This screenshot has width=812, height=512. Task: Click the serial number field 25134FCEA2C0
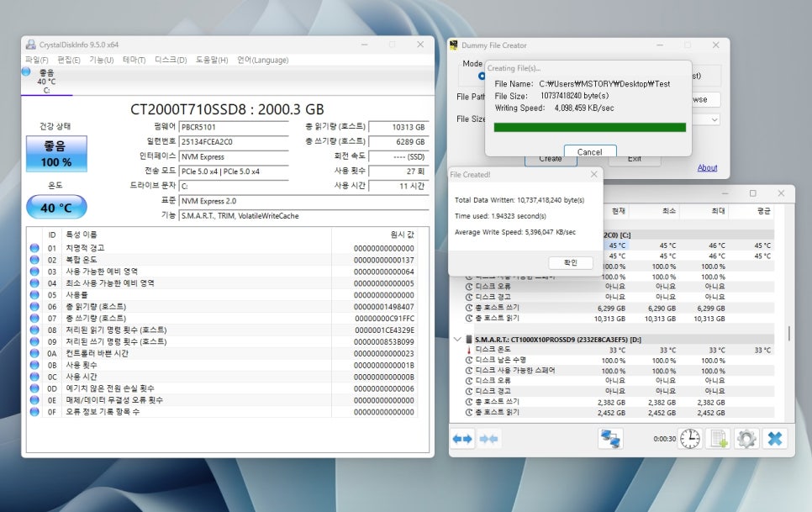234,142
